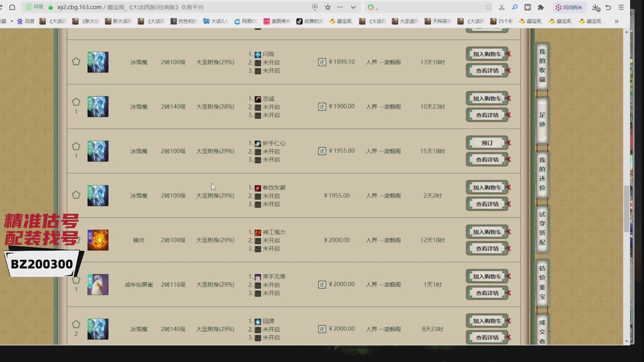Viewport: 644px width, 362px height.
Task: Open the browser extensions puzzle icon
Action: pyautogui.click(x=540, y=7)
